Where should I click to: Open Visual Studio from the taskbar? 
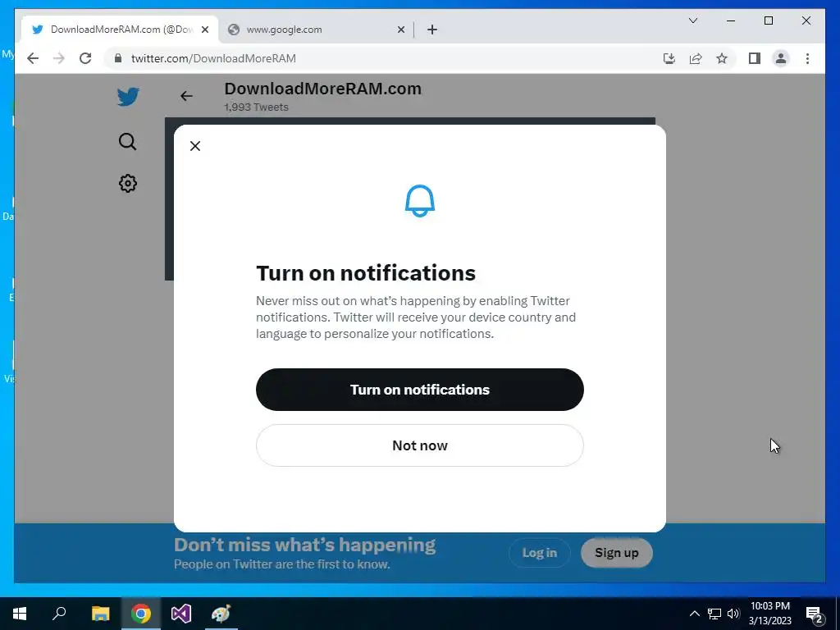pyautogui.click(x=181, y=614)
